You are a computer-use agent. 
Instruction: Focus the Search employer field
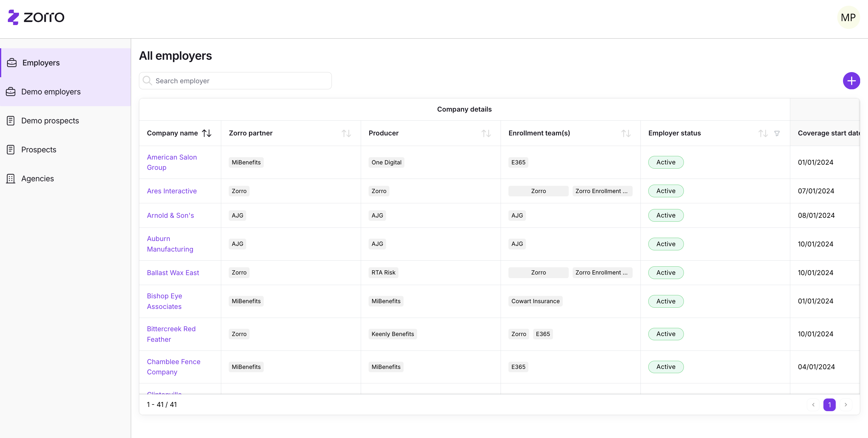(x=235, y=81)
